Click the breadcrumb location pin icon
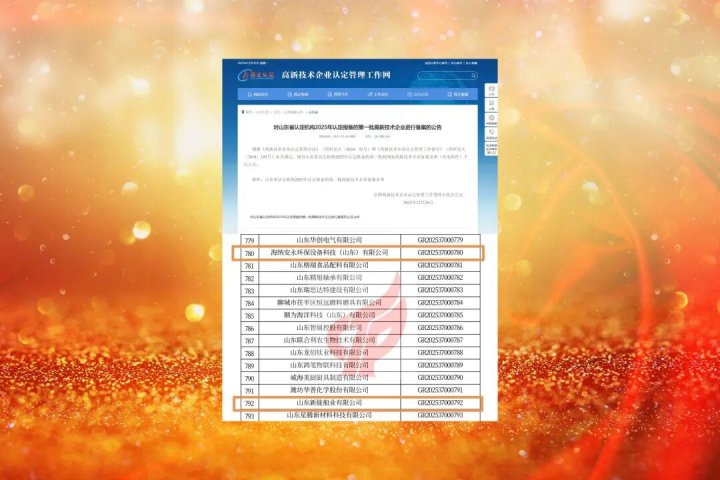Viewport: 720px width, 480px height. pos(243,112)
